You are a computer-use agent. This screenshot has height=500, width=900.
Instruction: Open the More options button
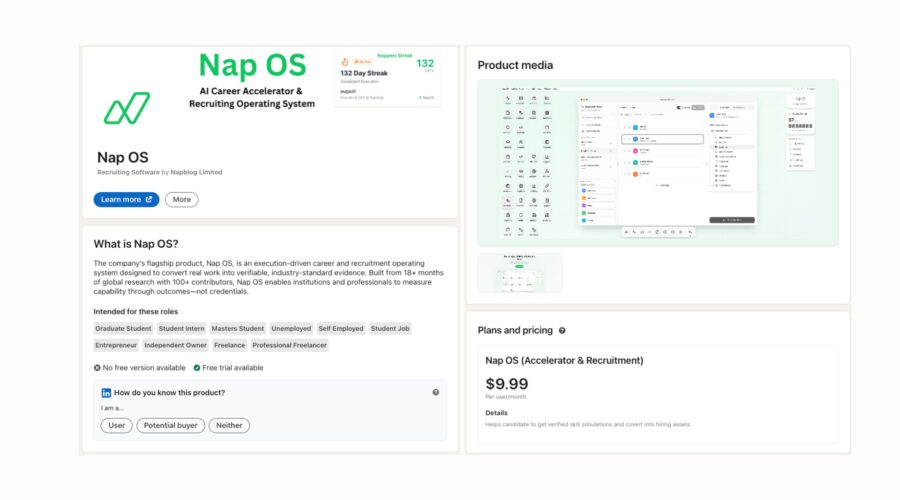coord(181,199)
